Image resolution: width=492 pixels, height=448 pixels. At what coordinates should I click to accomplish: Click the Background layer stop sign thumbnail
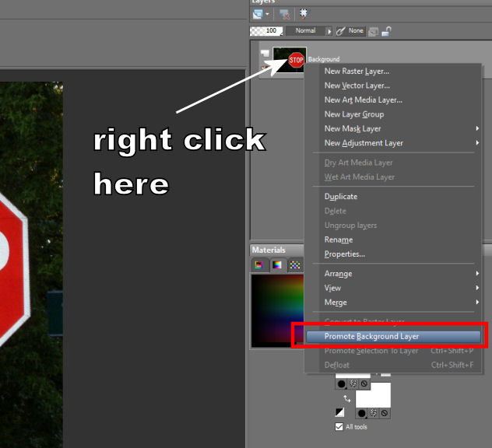[x=290, y=60]
